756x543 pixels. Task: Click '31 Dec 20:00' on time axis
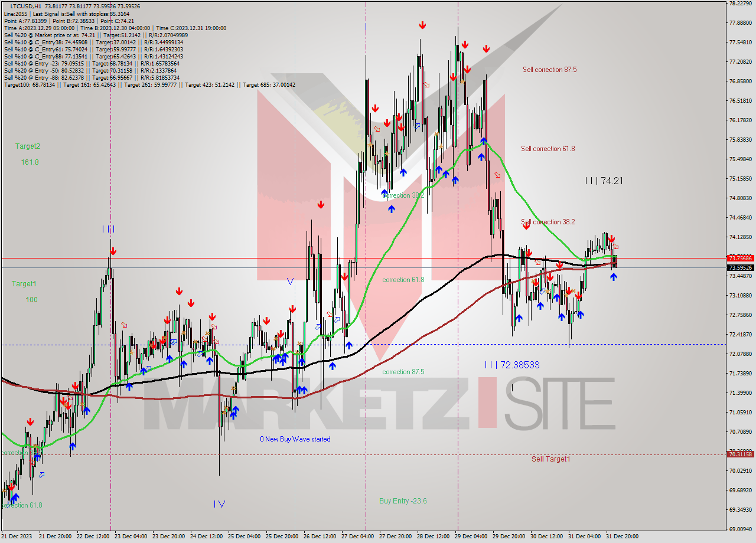tap(622, 537)
